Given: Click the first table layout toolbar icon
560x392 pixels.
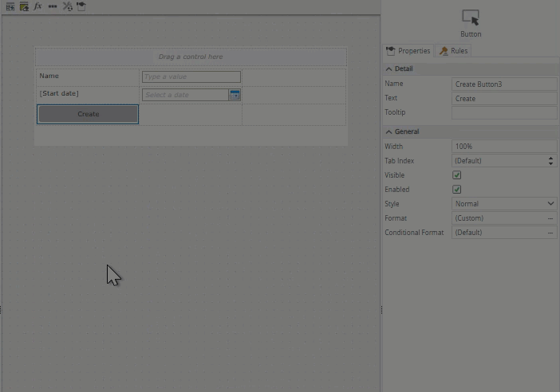Looking at the screenshot, I should pos(10,6).
